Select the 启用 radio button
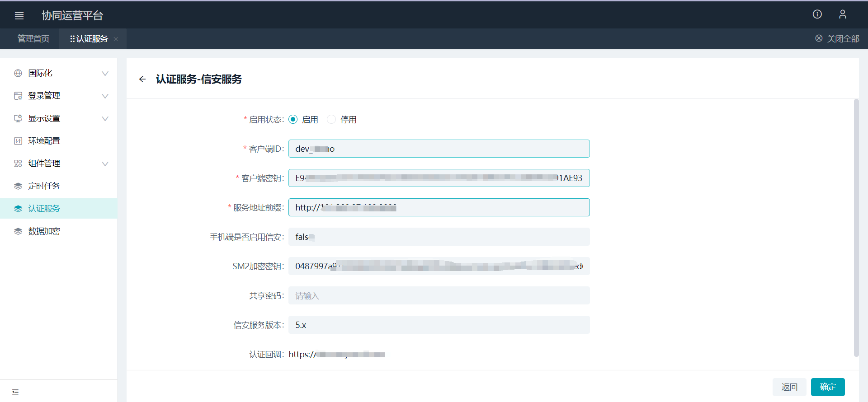 click(293, 120)
